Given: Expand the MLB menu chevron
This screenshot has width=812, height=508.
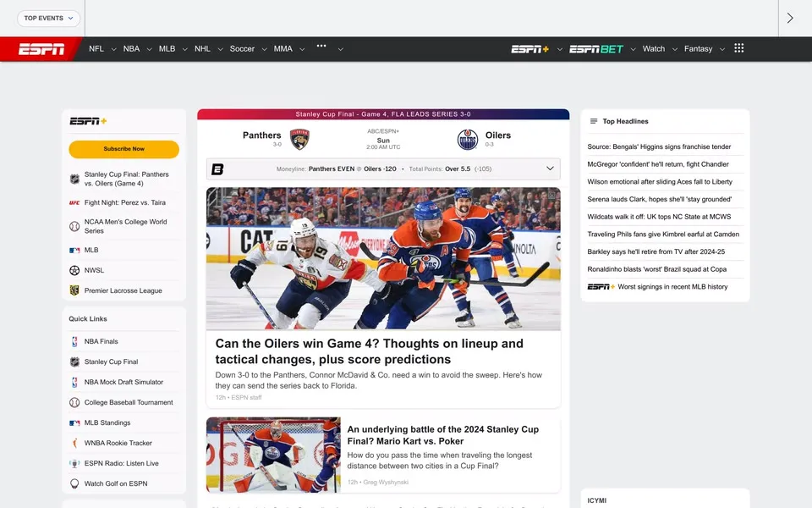Looking at the screenshot, I should (185, 49).
